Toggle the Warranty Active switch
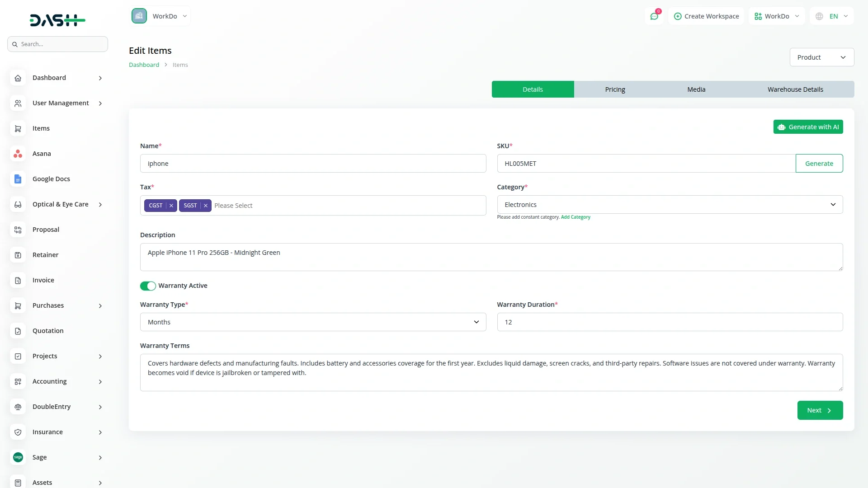This screenshot has height=488, width=868. (x=148, y=286)
